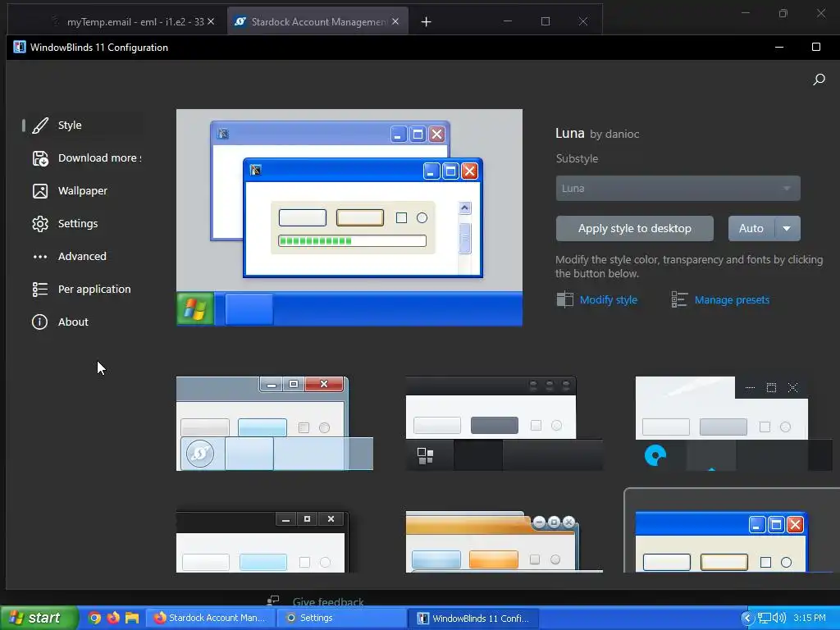Close the myTemp.email tab
The width and height of the screenshot is (840, 630).
tap(211, 21)
